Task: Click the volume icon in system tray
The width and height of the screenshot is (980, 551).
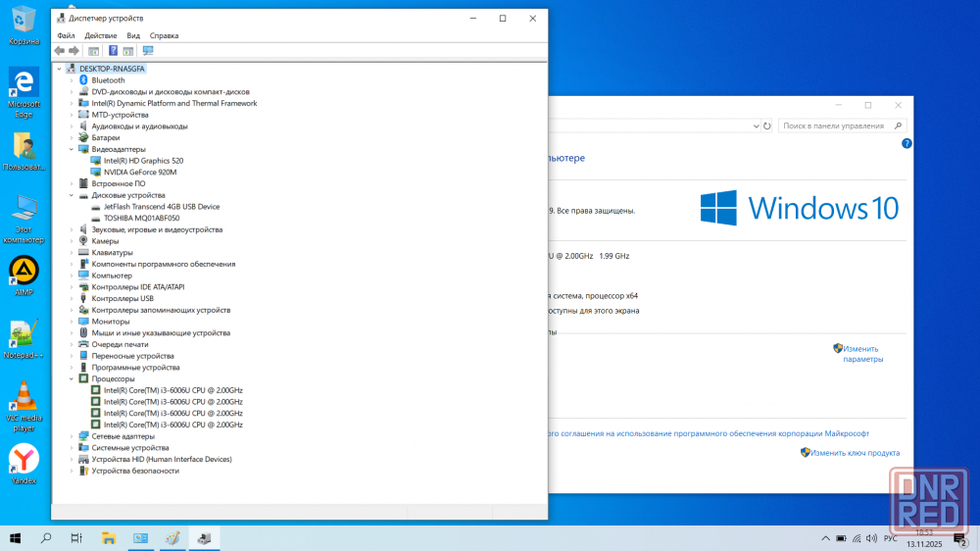Action: coord(873,538)
